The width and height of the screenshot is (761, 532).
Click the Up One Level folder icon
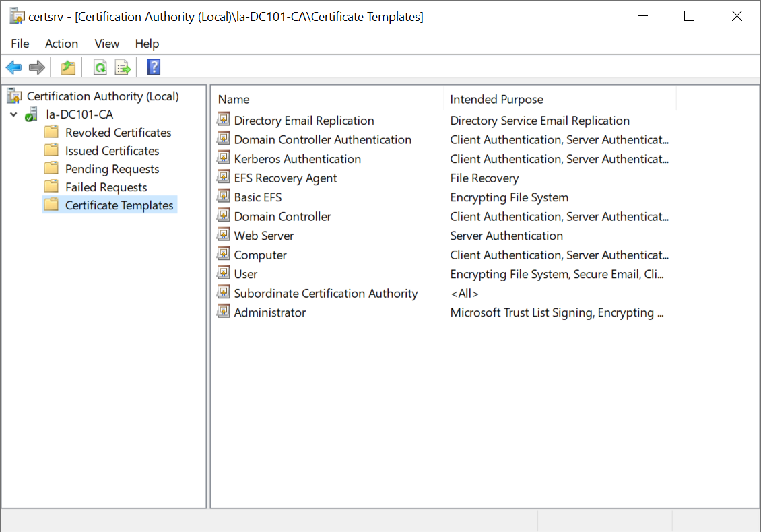[x=68, y=67]
